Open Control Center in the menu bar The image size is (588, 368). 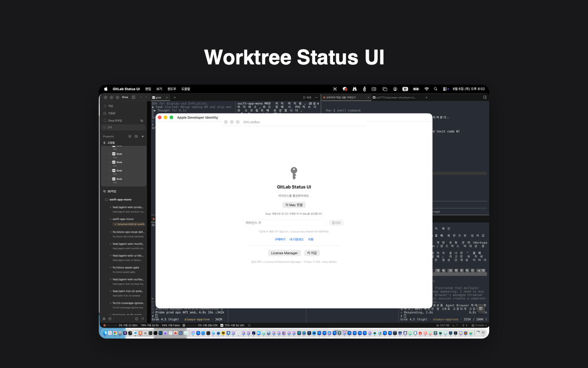tap(445, 89)
